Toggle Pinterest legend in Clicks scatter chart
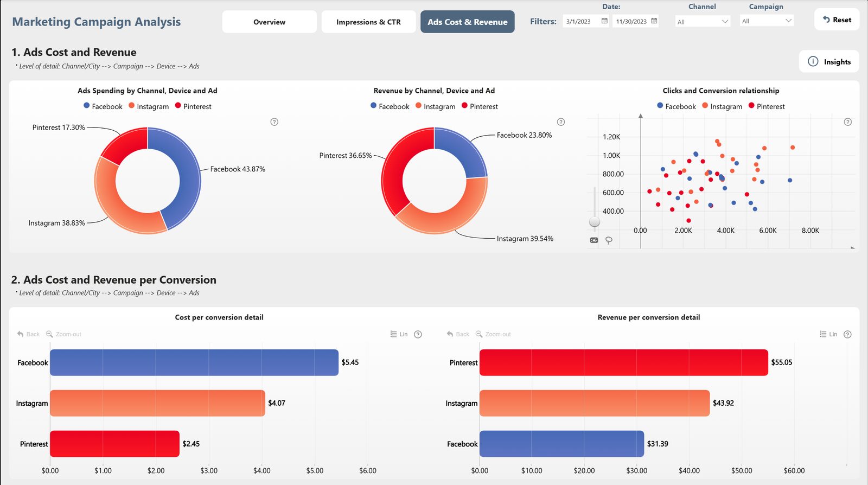The width and height of the screenshot is (868, 485). point(767,106)
